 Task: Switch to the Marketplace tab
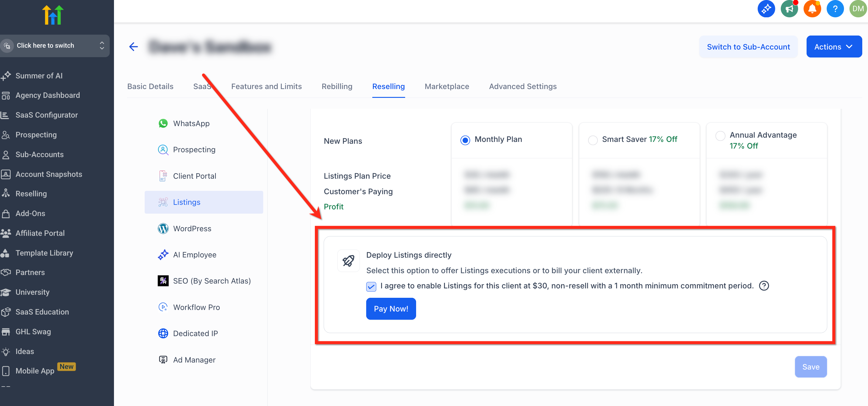click(x=446, y=87)
